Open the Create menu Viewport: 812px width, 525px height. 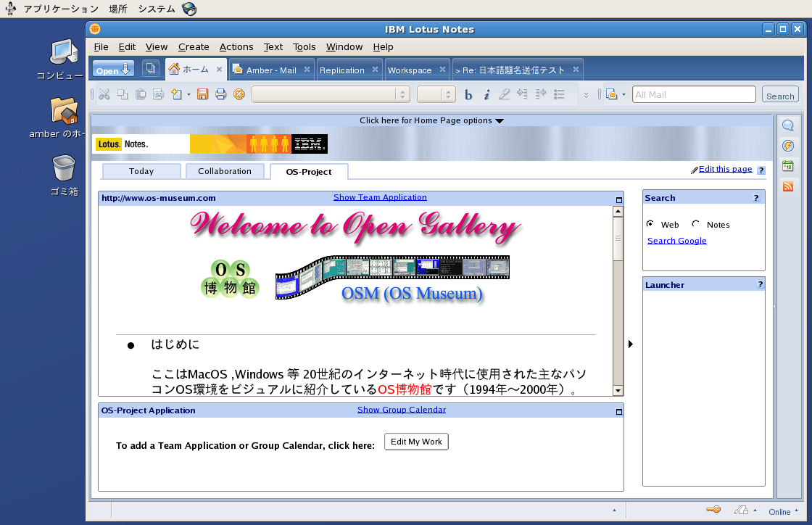click(x=194, y=46)
